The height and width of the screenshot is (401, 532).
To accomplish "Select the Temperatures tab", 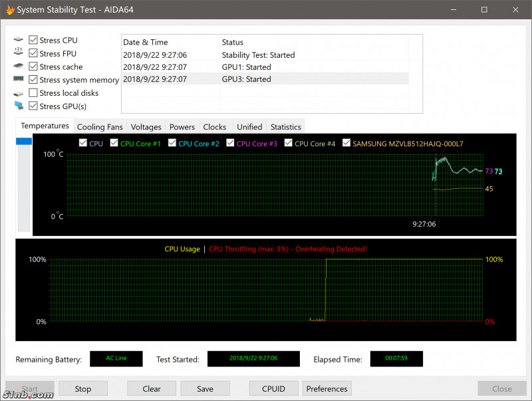I will click(x=45, y=126).
